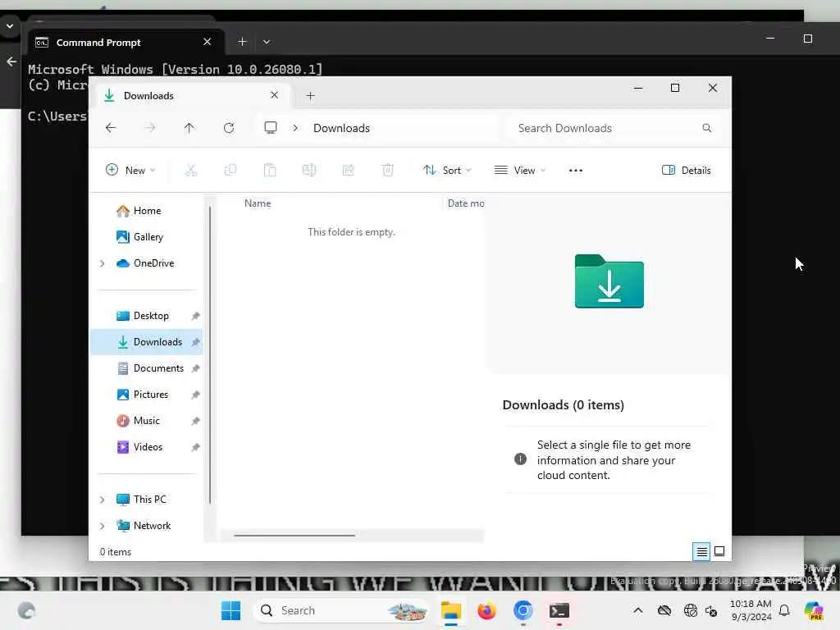Click the PC icon in address bar
The width and height of the screenshot is (840, 630).
click(x=271, y=127)
